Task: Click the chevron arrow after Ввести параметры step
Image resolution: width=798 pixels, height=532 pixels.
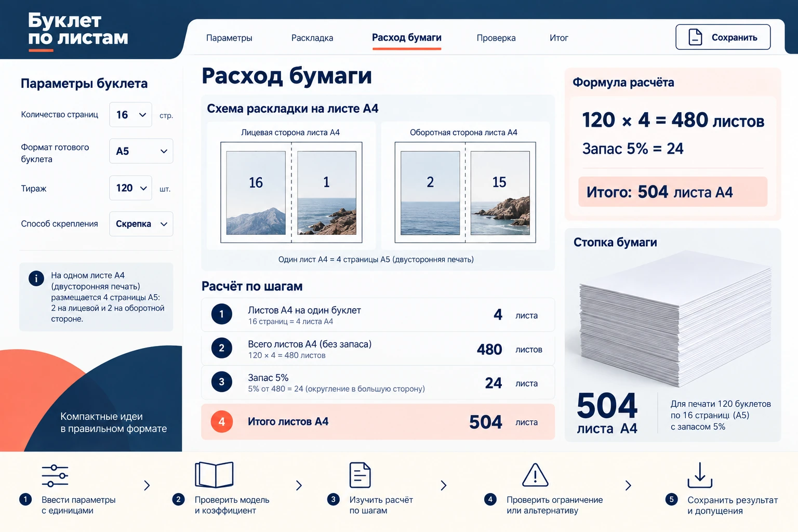Action: click(147, 485)
